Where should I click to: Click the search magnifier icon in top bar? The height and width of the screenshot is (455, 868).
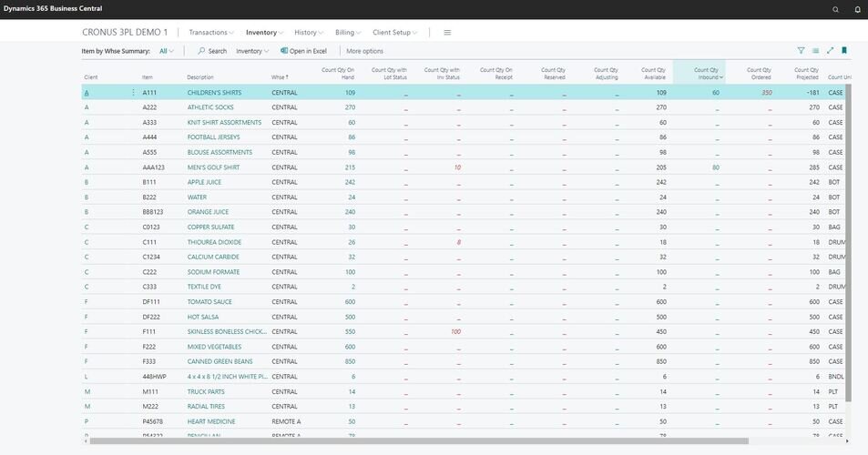tap(836, 9)
